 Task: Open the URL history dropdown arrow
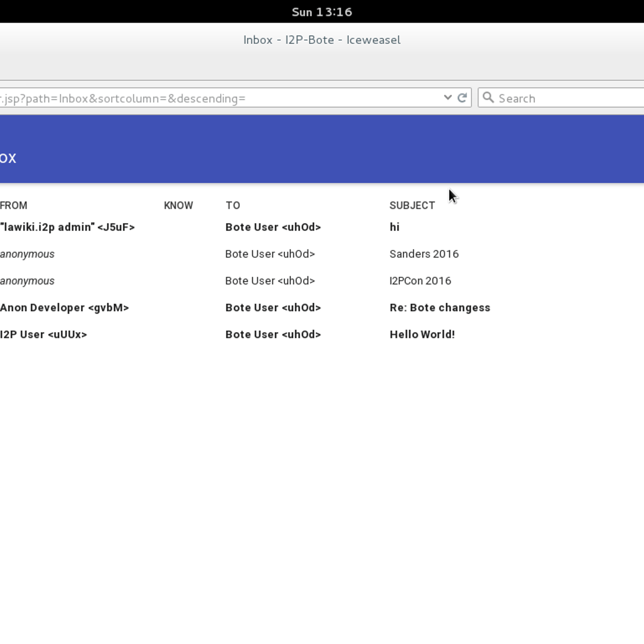[448, 97]
